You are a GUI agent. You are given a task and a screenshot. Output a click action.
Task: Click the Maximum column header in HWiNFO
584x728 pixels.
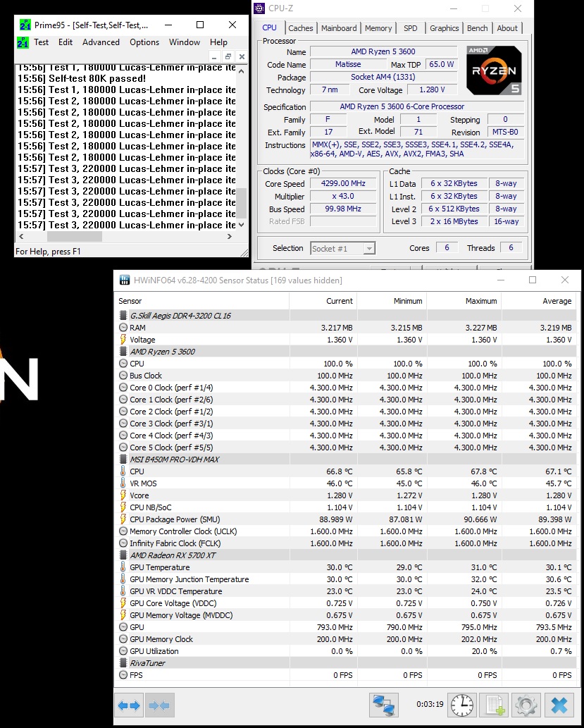pyautogui.click(x=464, y=301)
